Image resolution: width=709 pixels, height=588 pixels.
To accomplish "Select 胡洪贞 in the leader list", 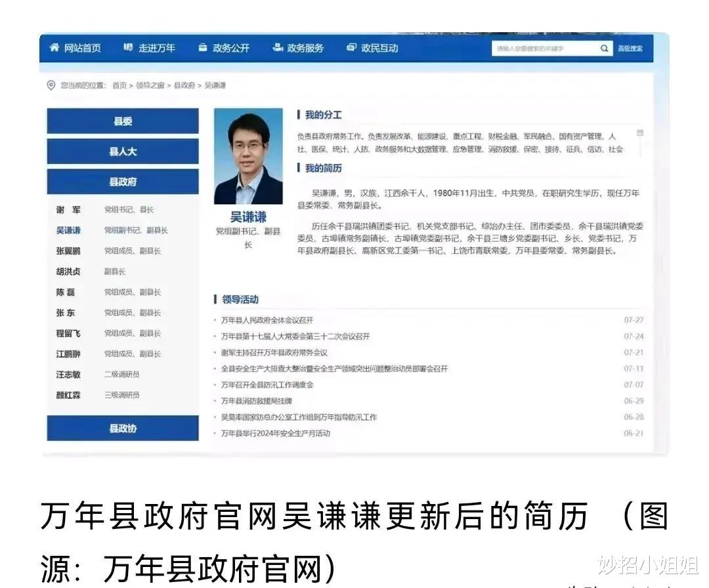I will point(68,272).
